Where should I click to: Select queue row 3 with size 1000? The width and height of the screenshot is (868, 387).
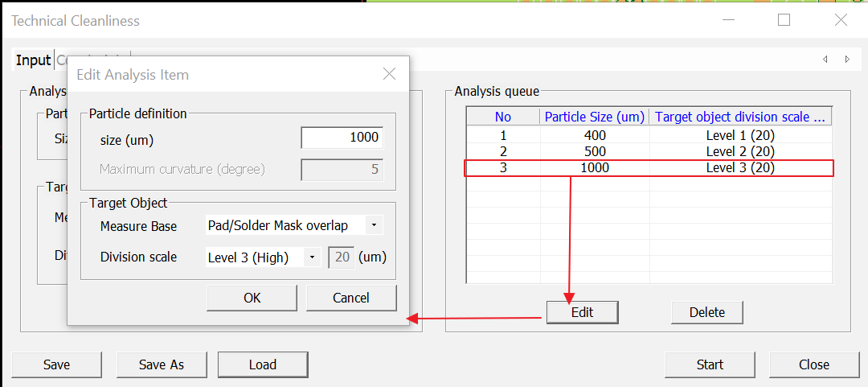(595, 168)
